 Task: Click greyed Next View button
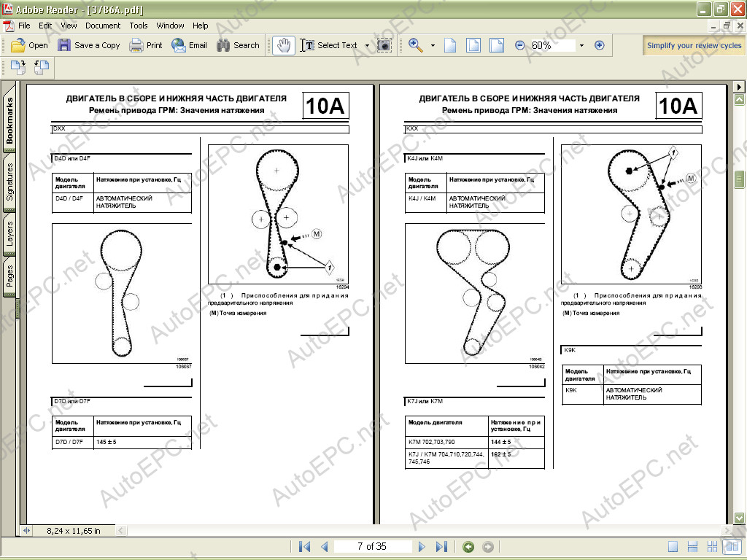click(488, 547)
